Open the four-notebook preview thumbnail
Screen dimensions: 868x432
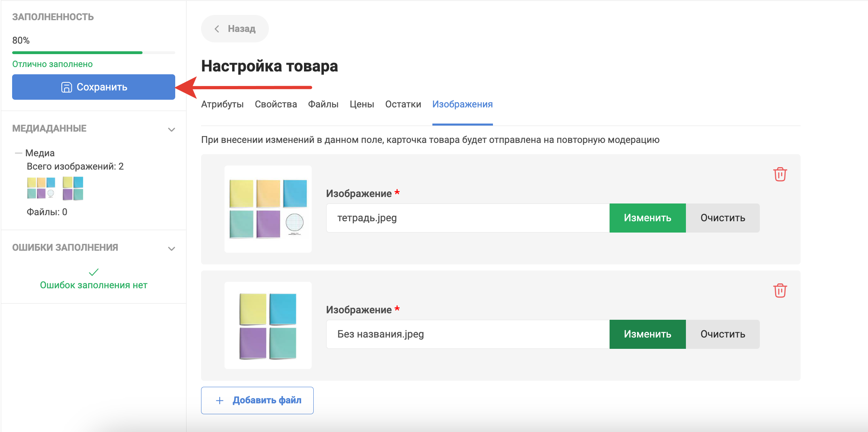click(268, 325)
